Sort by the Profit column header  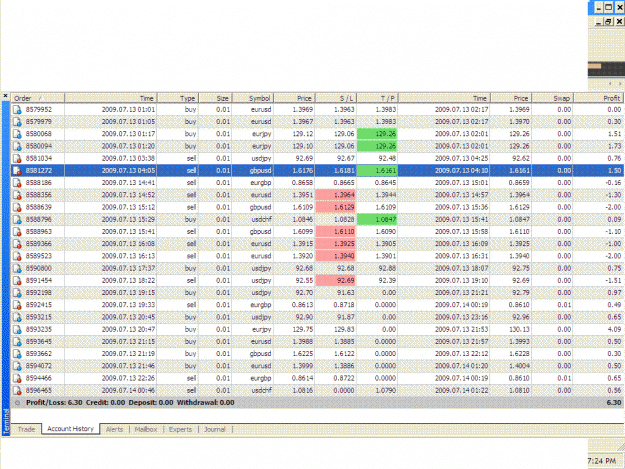[598, 98]
